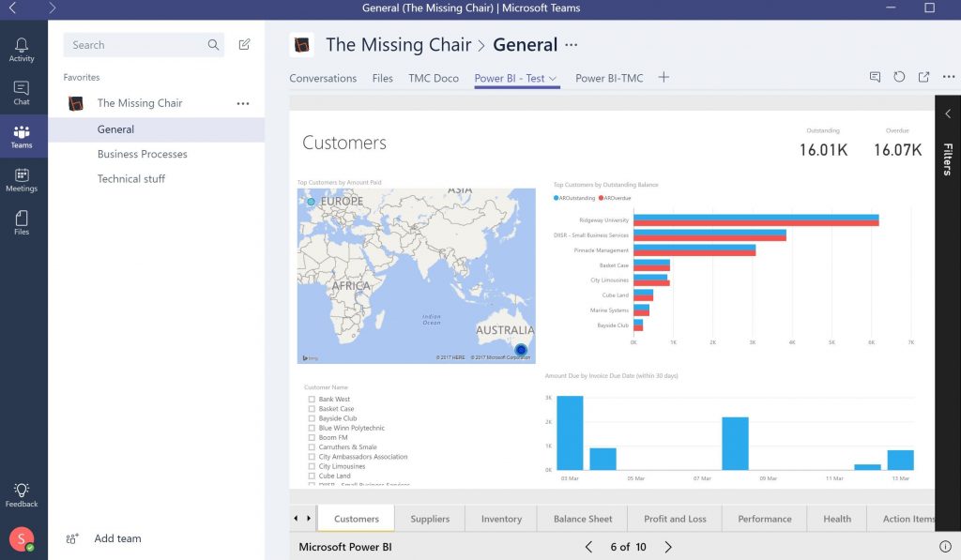Open the tab's more options ellipsis
Image resolution: width=961 pixels, height=560 pixels.
949,77
